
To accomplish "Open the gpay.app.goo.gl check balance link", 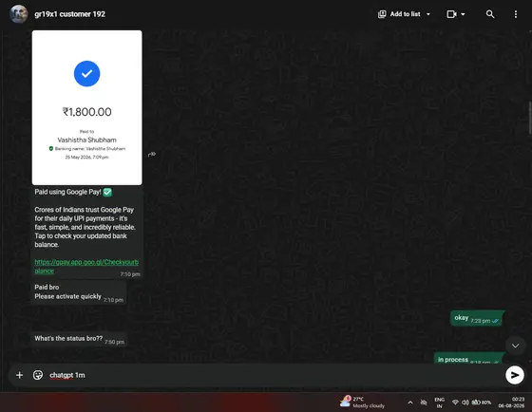I will coord(86,266).
